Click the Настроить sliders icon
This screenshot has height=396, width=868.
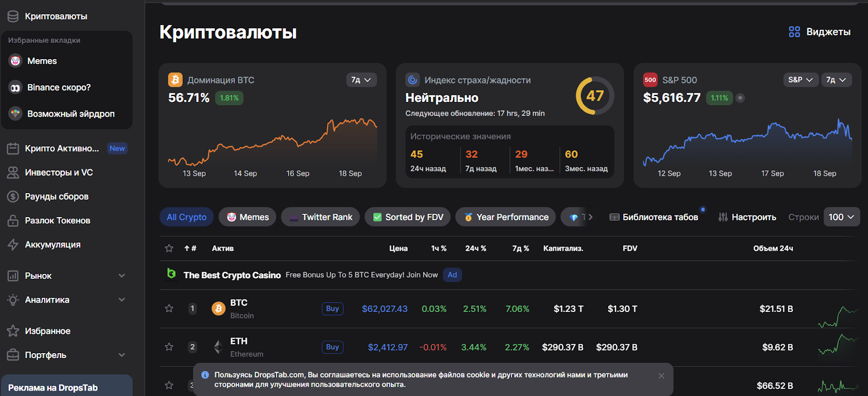click(x=723, y=217)
